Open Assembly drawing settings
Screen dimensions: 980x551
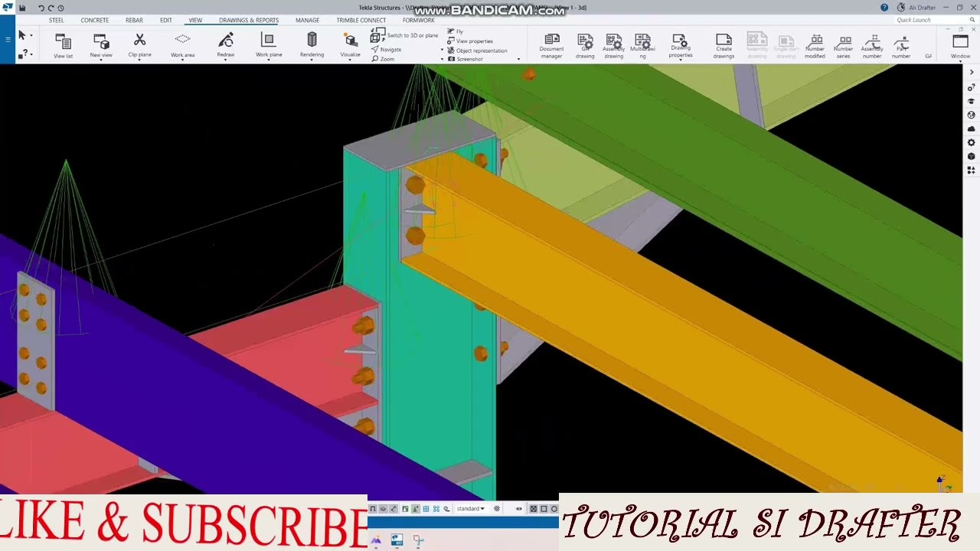pos(613,46)
